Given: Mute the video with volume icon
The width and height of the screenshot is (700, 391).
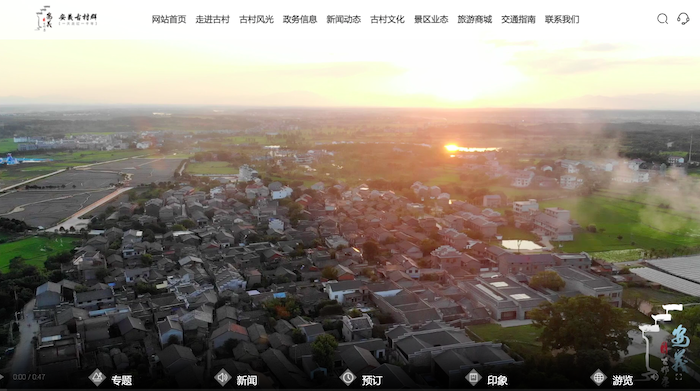Looking at the screenshot, I should pos(655,377).
